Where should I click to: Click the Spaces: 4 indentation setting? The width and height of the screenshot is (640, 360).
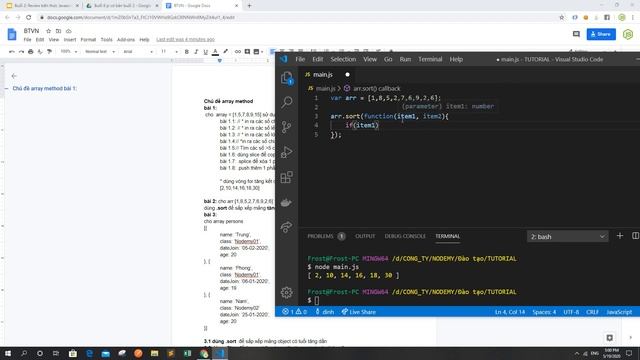click(x=544, y=312)
